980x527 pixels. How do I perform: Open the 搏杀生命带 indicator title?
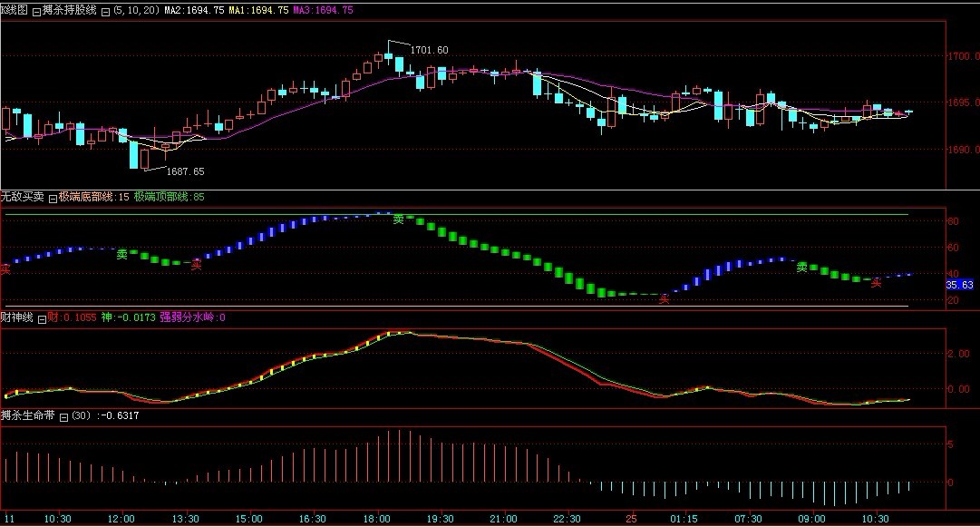[x=28, y=415]
